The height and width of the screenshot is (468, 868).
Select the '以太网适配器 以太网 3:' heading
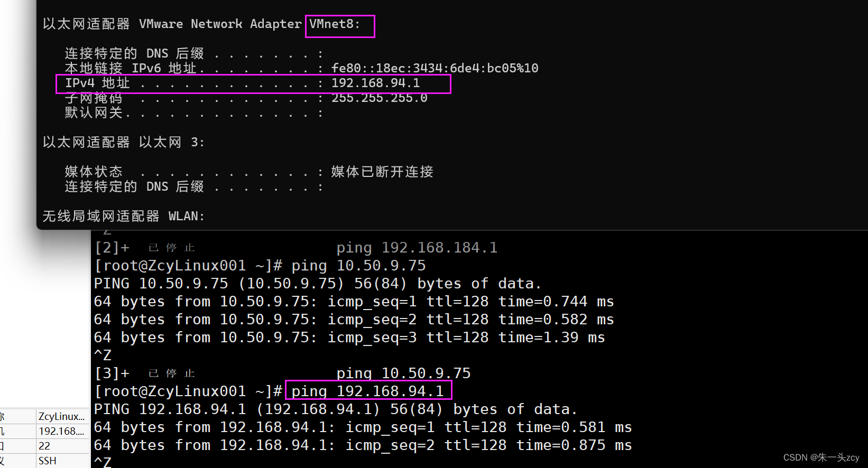click(x=124, y=142)
